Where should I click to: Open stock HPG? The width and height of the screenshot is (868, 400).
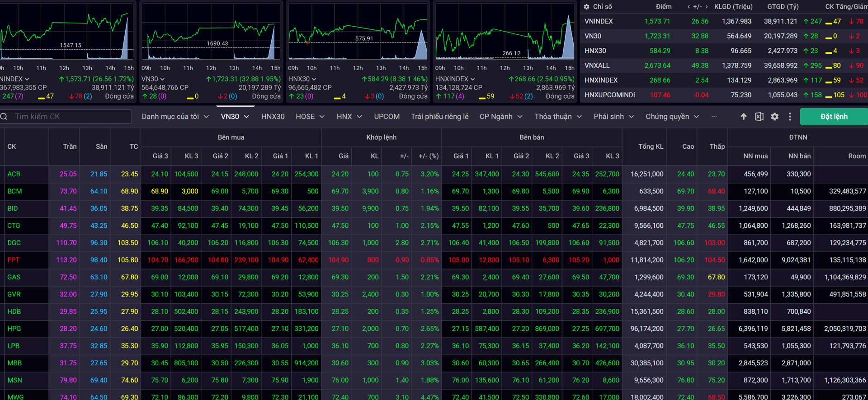(14, 329)
